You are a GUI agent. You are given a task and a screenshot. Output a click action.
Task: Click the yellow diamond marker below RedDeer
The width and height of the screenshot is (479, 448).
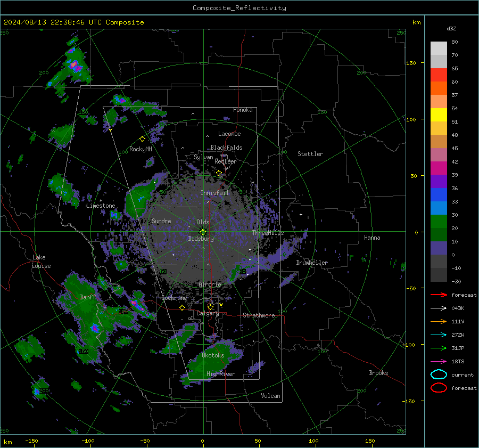tap(219, 173)
